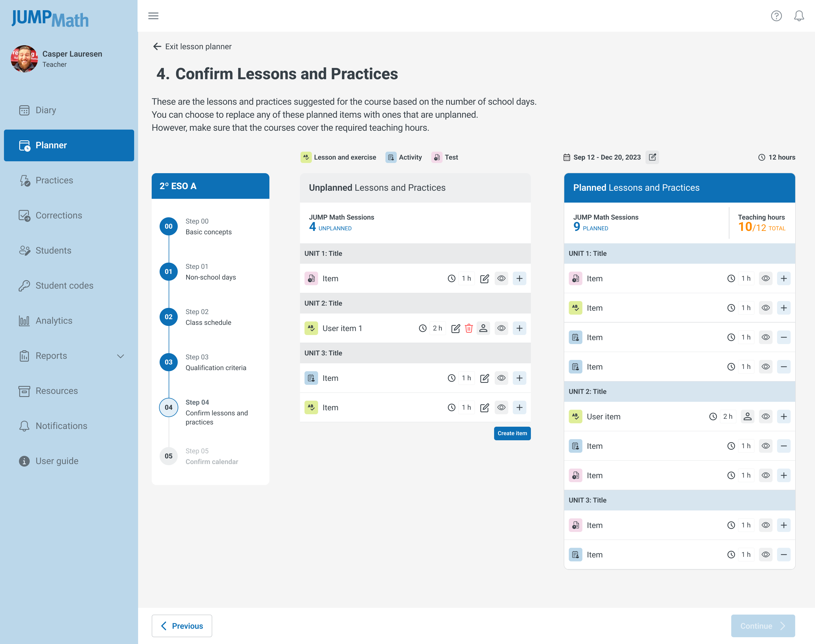The height and width of the screenshot is (644, 815).
Task: Edit the unplanned Unit 1 item
Action: click(x=485, y=279)
